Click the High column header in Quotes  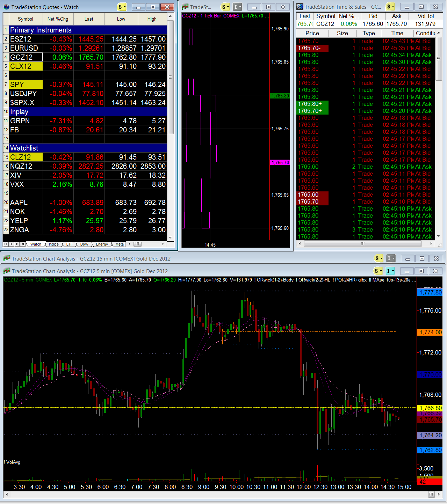[152, 19]
